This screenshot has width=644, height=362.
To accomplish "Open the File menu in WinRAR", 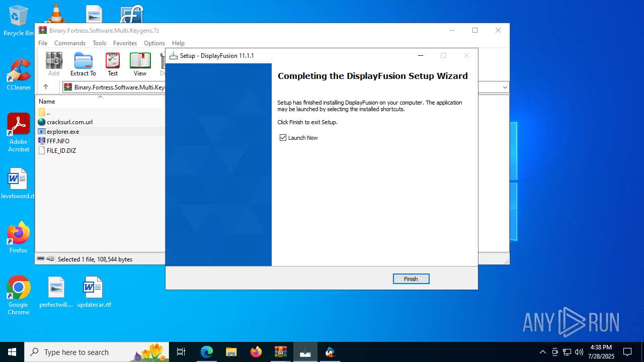I will [43, 43].
